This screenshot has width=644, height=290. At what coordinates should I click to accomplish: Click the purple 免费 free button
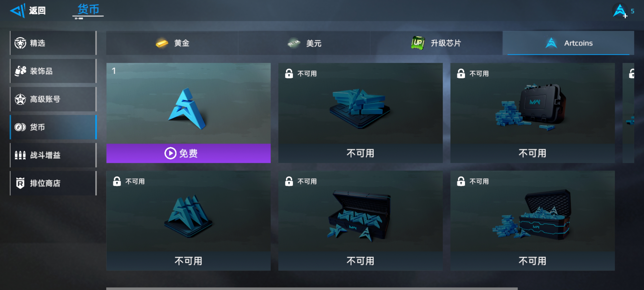[x=188, y=153]
